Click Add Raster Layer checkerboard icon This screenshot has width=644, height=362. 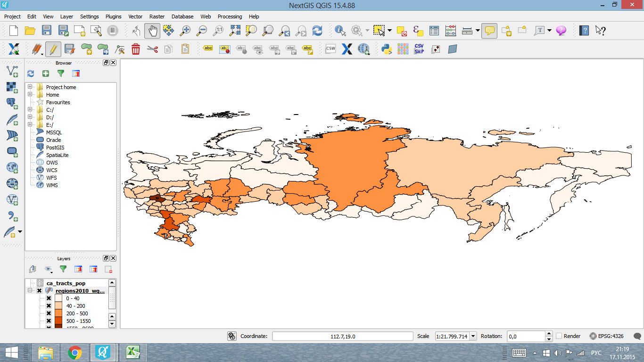click(x=12, y=87)
